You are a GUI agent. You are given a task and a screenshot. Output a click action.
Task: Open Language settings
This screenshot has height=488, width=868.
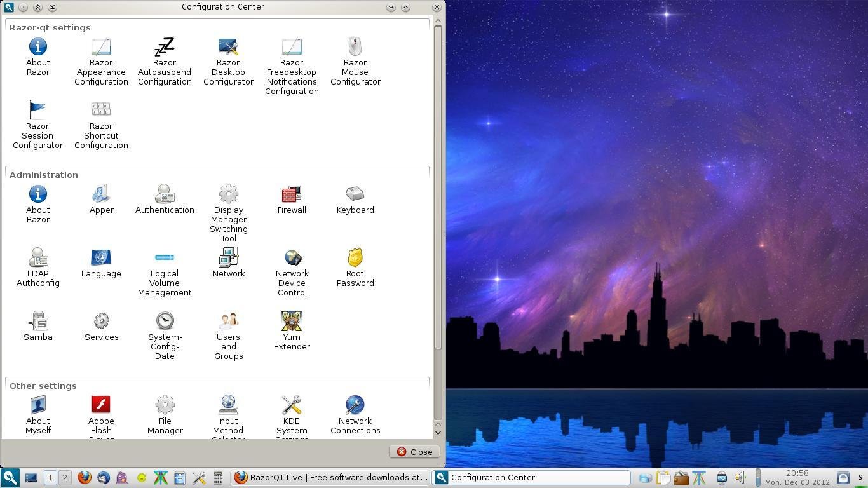point(101,263)
